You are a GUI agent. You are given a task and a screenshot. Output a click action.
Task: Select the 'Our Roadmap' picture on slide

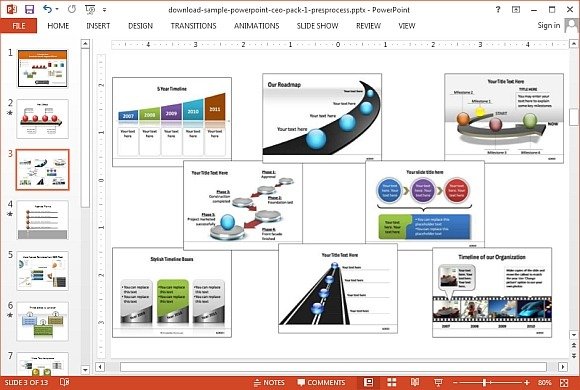(322, 118)
